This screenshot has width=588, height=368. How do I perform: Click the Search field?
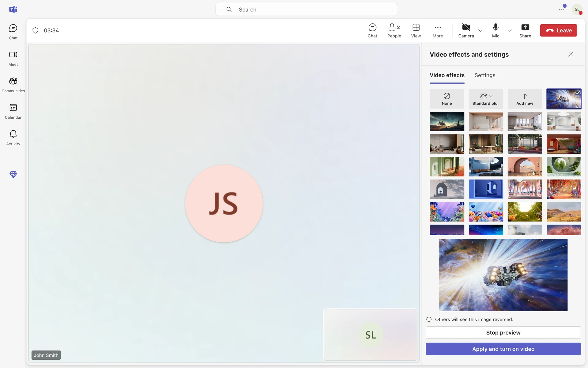(x=306, y=10)
